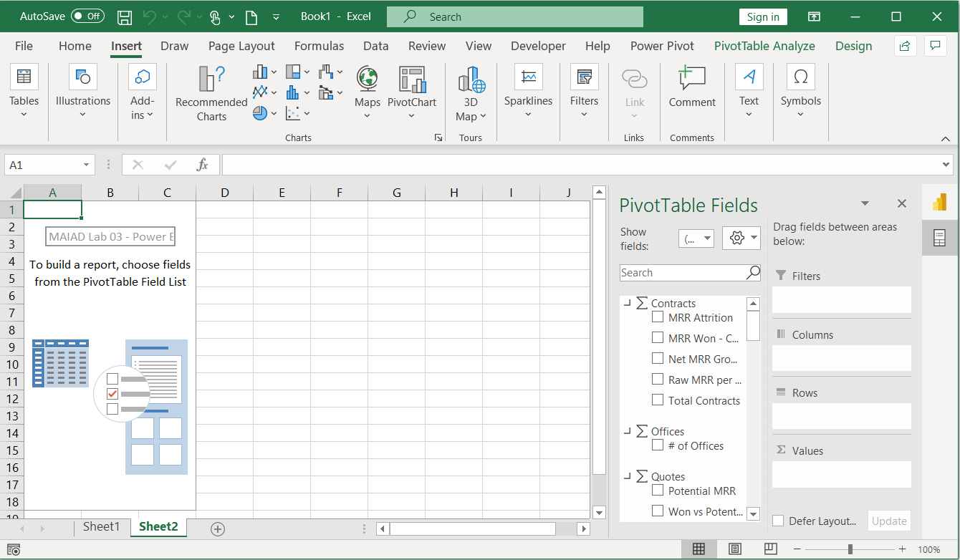The height and width of the screenshot is (560, 960).
Task: Switch to the Sheet1 tab
Action: [x=102, y=526]
